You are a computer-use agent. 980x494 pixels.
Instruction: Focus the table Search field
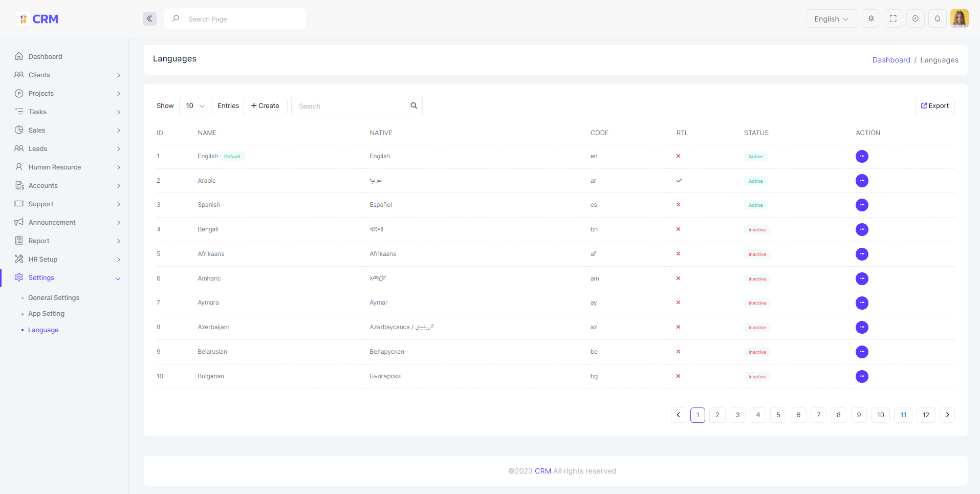[x=357, y=106]
